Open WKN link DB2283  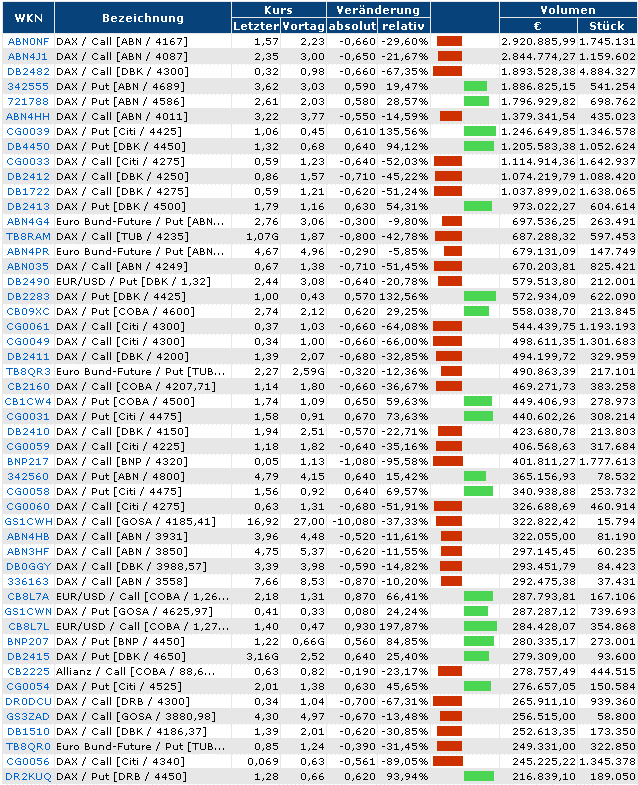point(29,297)
